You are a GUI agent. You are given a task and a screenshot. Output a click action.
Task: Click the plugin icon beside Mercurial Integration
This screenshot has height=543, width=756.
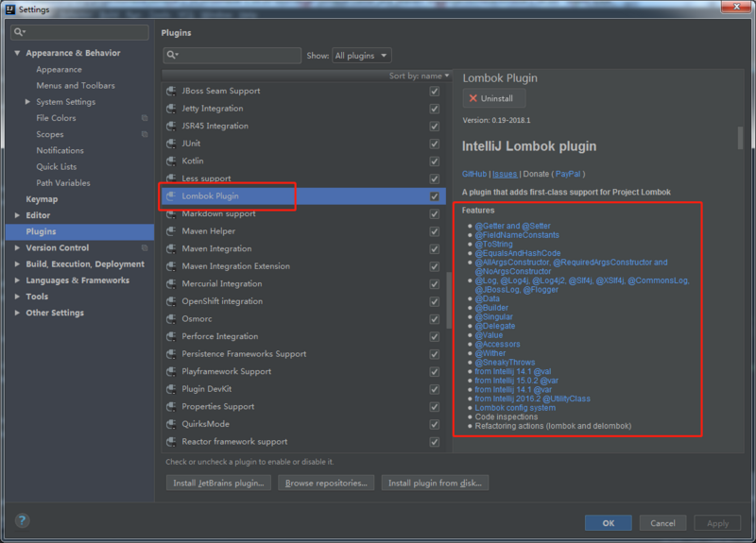(x=171, y=284)
